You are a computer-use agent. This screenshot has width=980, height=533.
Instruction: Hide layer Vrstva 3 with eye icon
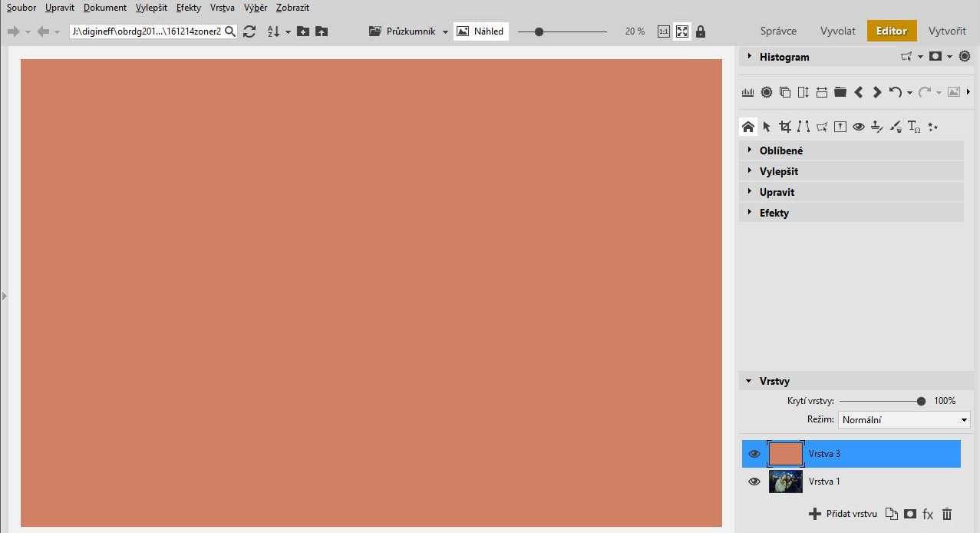tap(754, 454)
